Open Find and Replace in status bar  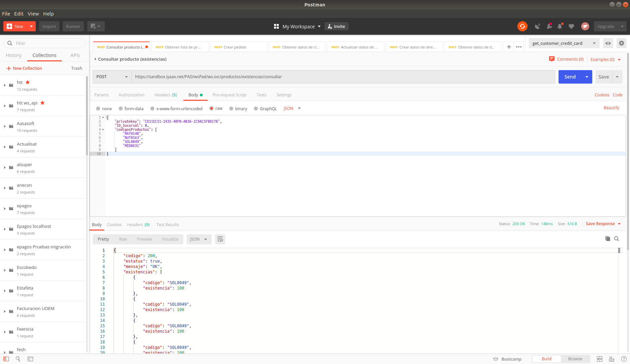(x=18, y=359)
